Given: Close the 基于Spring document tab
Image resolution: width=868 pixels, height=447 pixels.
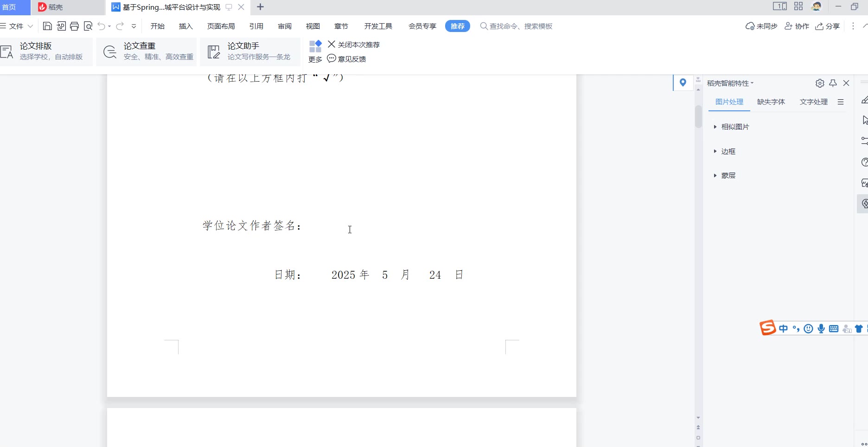Looking at the screenshot, I should pyautogui.click(x=241, y=7).
